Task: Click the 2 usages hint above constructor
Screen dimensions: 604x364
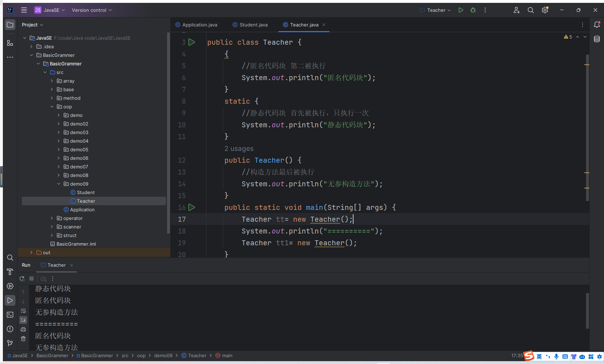Action: pyautogui.click(x=239, y=148)
